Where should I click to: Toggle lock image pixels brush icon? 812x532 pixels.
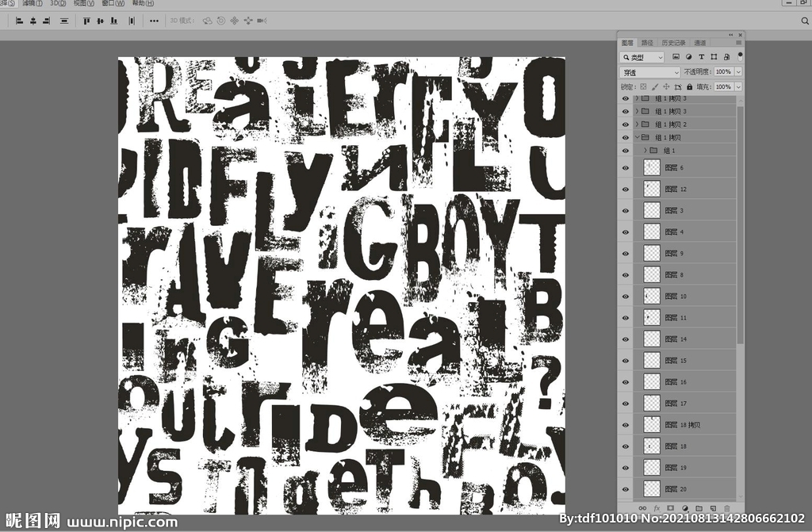coord(655,87)
